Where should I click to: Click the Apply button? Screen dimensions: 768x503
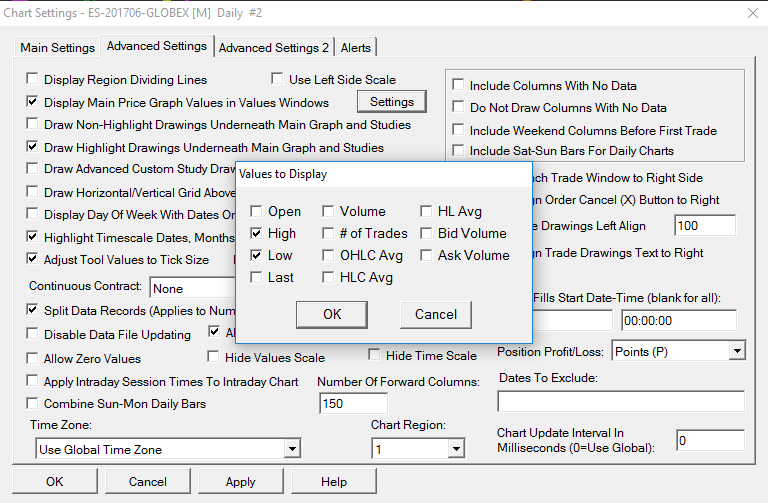pos(240,481)
